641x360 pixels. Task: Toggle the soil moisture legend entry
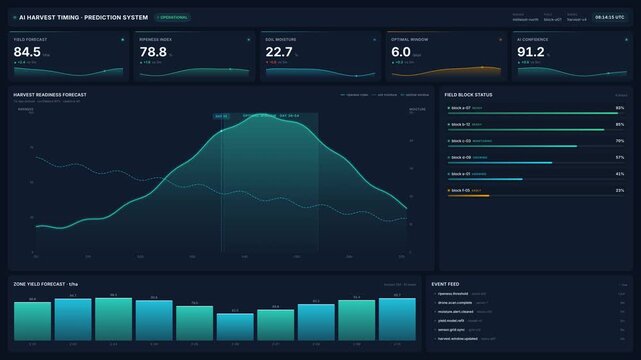(x=384, y=95)
